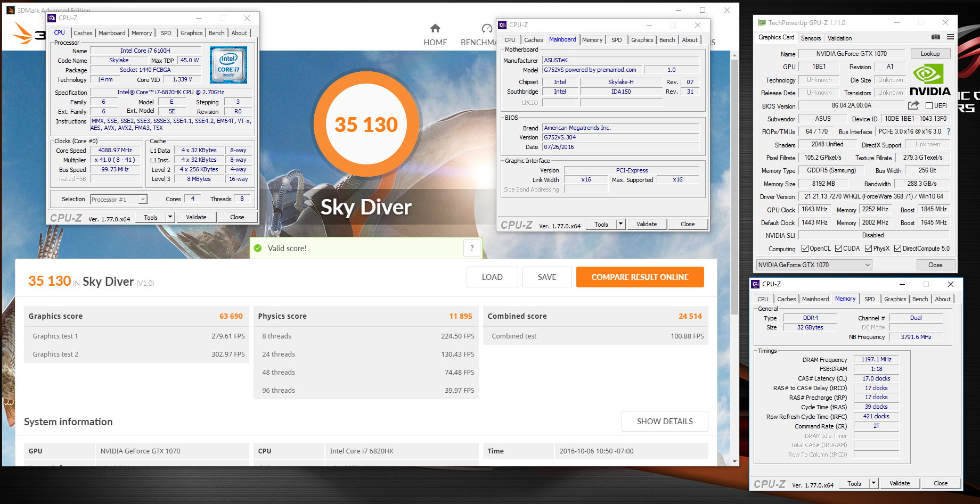Click the GPU-Z screenshot camera icon
Viewport: 980px width, 504px height.
[936, 37]
